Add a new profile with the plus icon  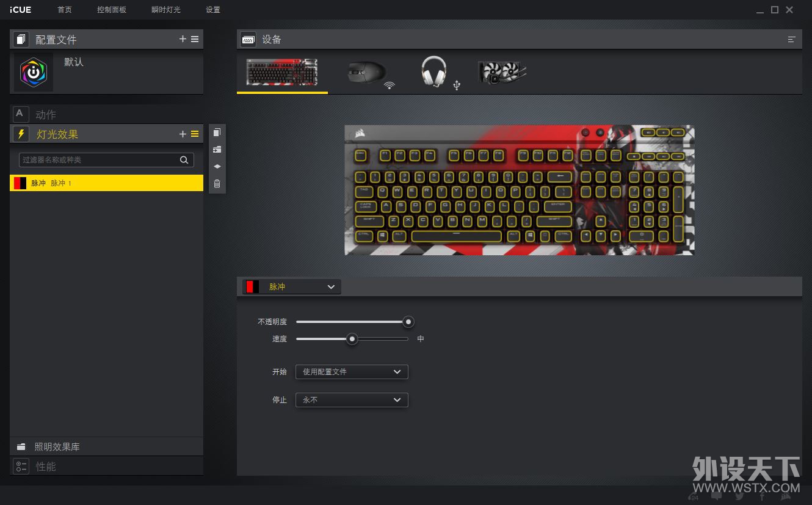pyautogui.click(x=183, y=39)
